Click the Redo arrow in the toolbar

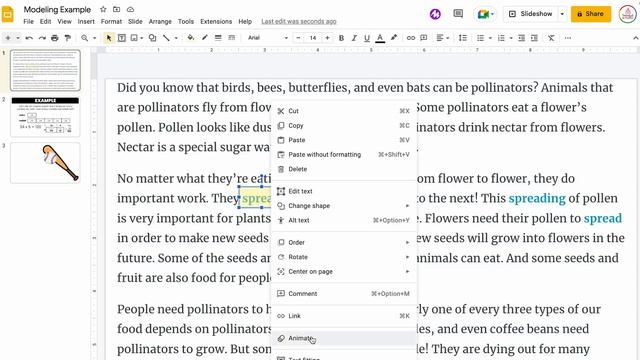tap(42, 38)
